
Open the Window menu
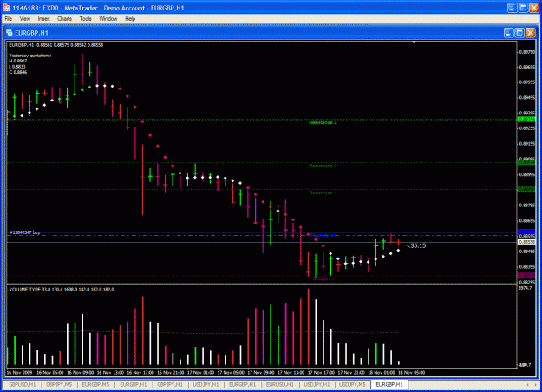pyautogui.click(x=108, y=19)
